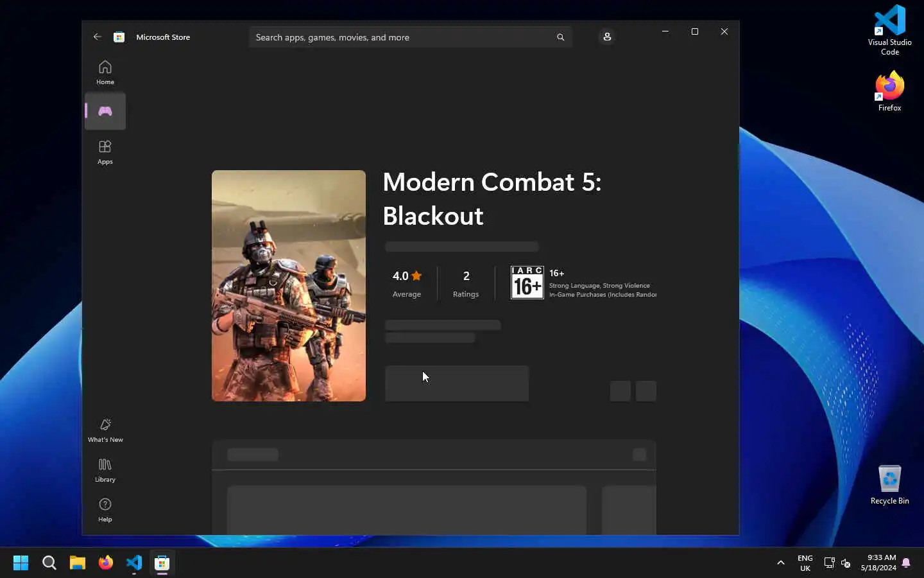Open the network status tray icon
924x578 pixels.
(x=829, y=563)
